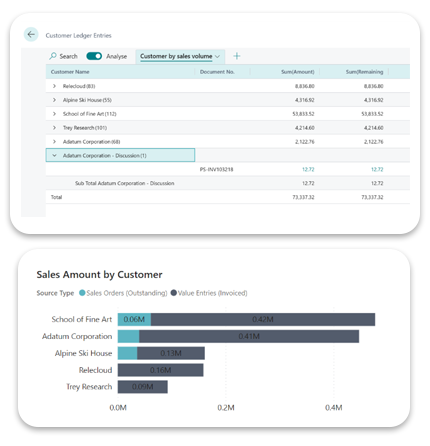Sort by the Sum(Amount) column header

point(298,72)
